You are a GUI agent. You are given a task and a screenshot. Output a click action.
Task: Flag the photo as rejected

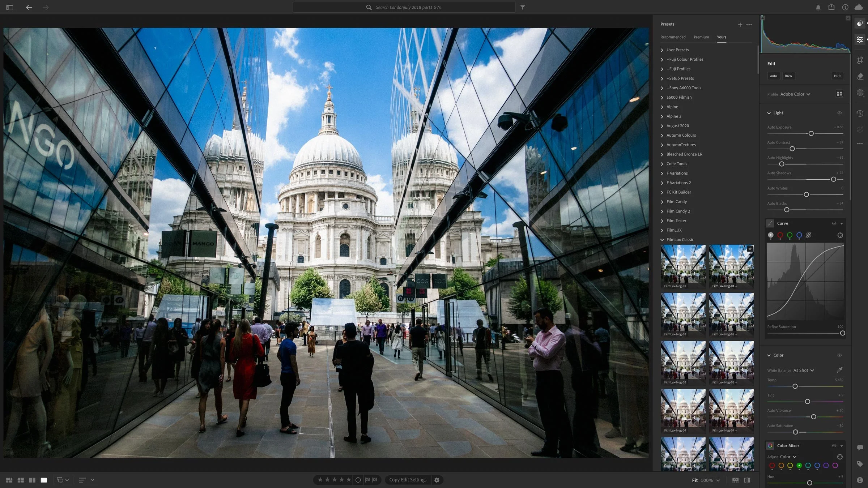(375, 480)
